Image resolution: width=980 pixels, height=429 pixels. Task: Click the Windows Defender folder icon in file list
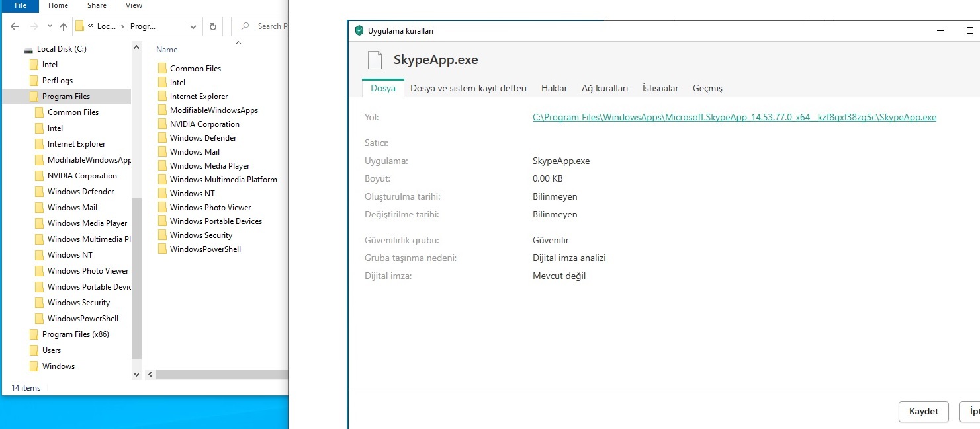pos(162,138)
